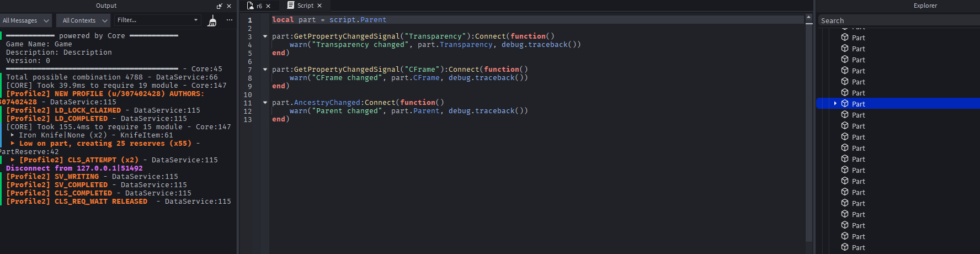
Task: Click line number 10 in gutter
Action: click(248, 94)
